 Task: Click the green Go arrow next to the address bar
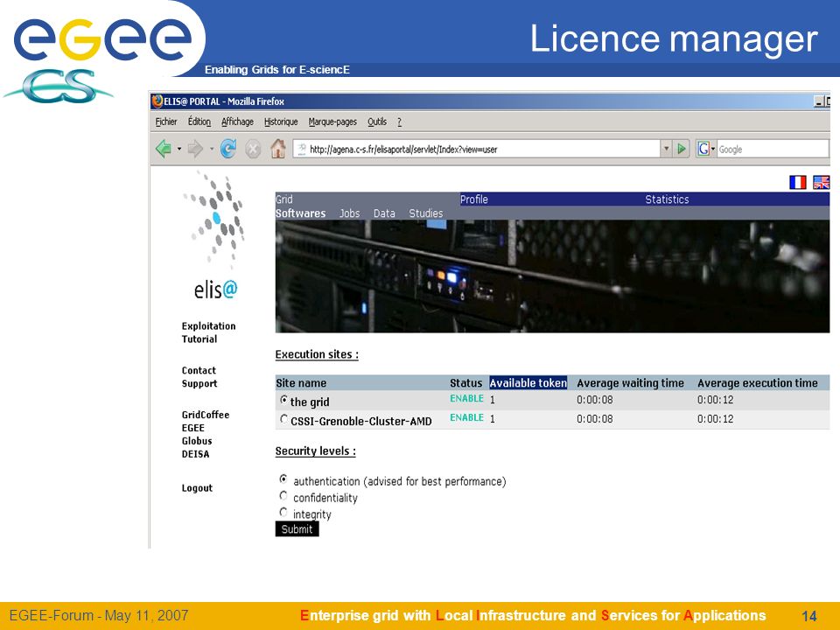(682, 149)
